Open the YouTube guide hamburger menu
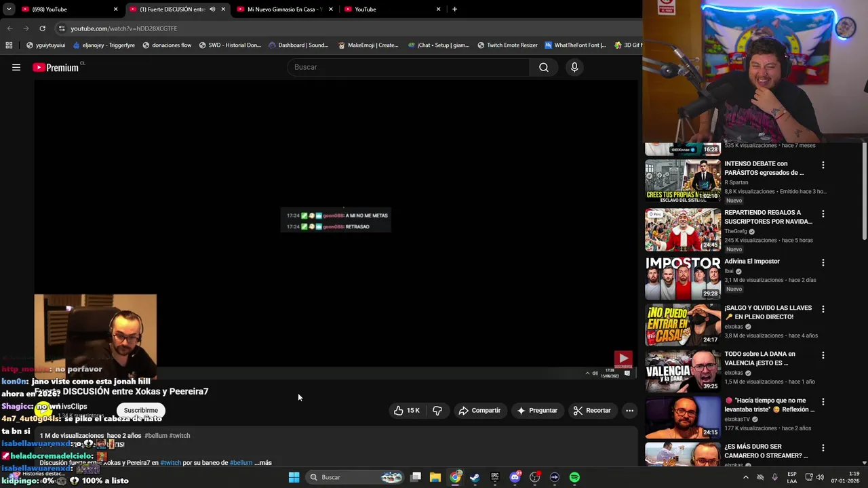The height and width of the screenshot is (488, 868). tap(16, 67)
